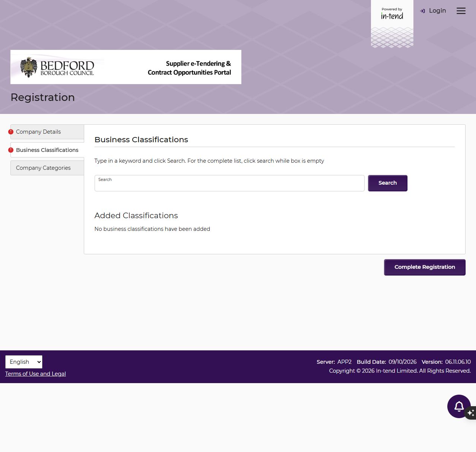Viewport: 476px width, 452px height.
Task: Click the Login arrow icon
Action: 422,11
